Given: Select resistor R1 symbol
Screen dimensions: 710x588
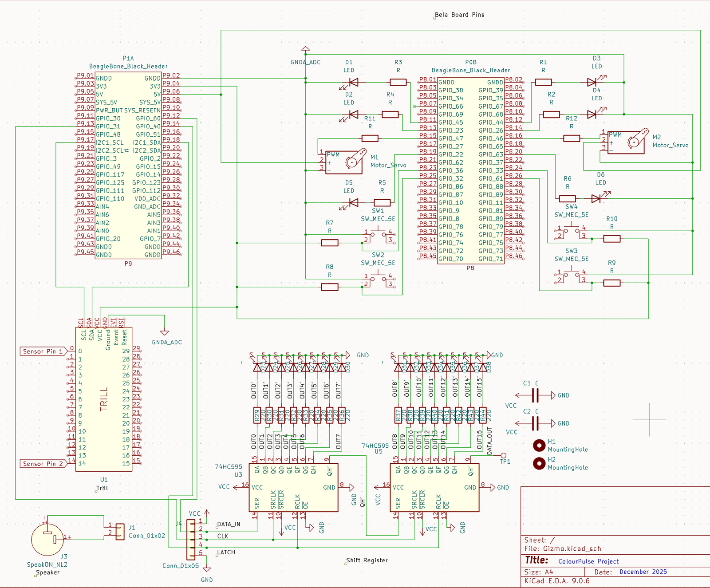Looking at the screenshot, I should point(543,82).
